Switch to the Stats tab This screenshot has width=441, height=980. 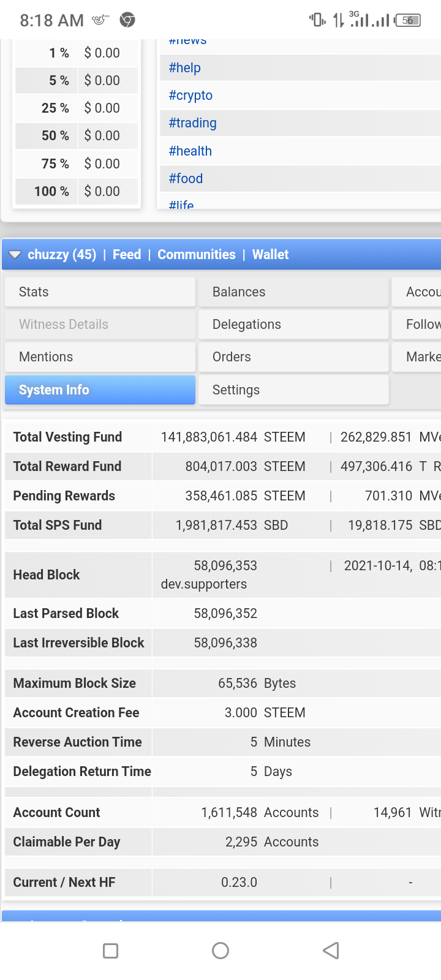coord(100,292)
